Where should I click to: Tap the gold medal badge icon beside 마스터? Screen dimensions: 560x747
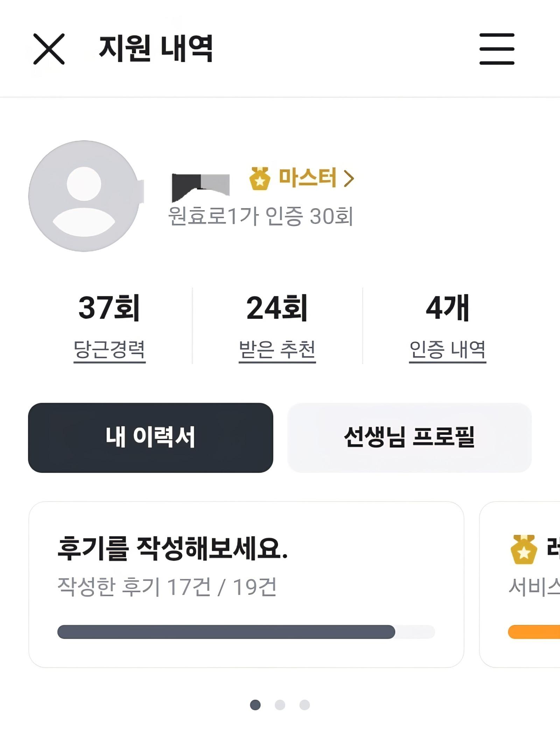[260, 179]
